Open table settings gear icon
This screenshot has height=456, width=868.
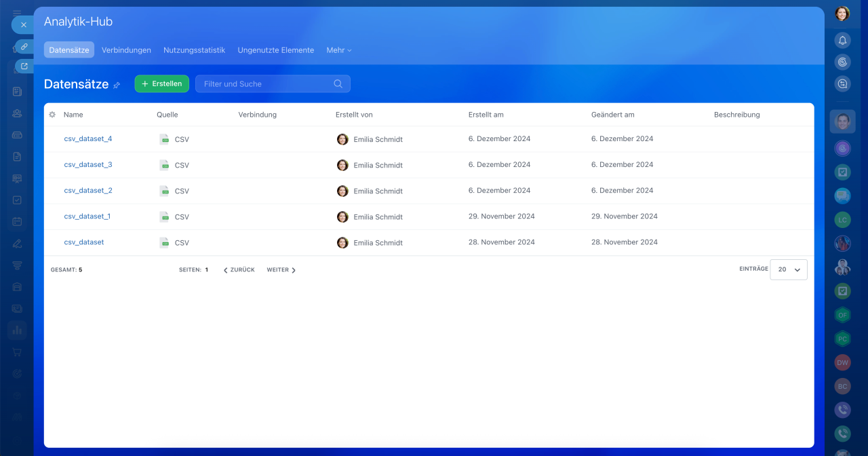(x=52, y=115)
